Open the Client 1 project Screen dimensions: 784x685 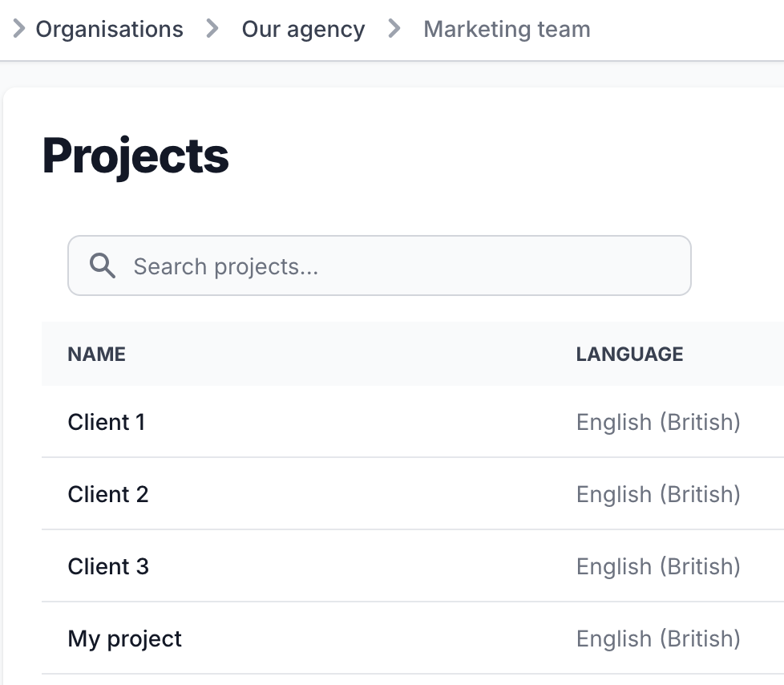pos(107,422)
